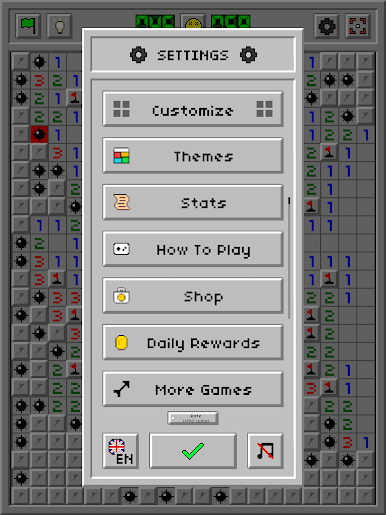Click the settings list scrollbar
This screenshot has height=515, width=386.
289,257
